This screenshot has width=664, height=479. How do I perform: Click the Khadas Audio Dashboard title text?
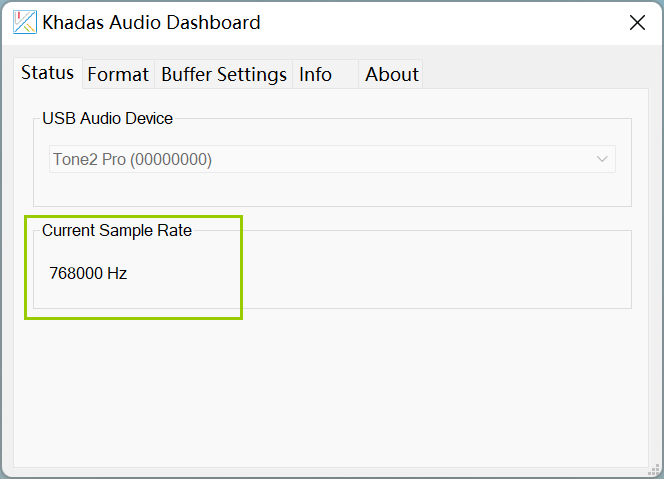(151, 22)
